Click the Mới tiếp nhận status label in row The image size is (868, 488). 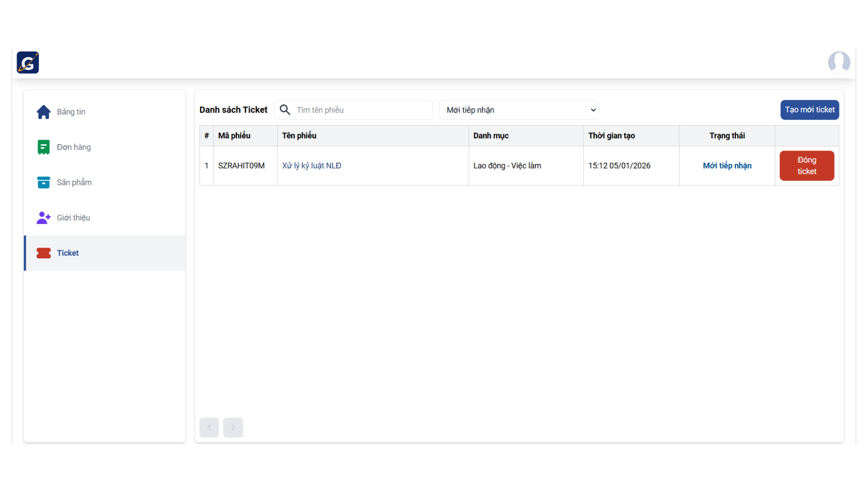pos(726,166)
